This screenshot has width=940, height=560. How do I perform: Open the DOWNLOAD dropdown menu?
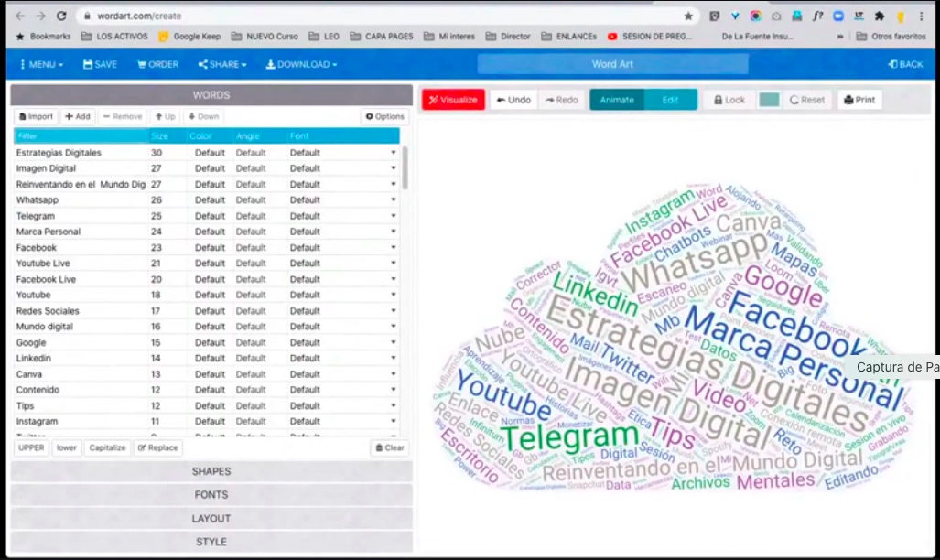coord(301,64)
